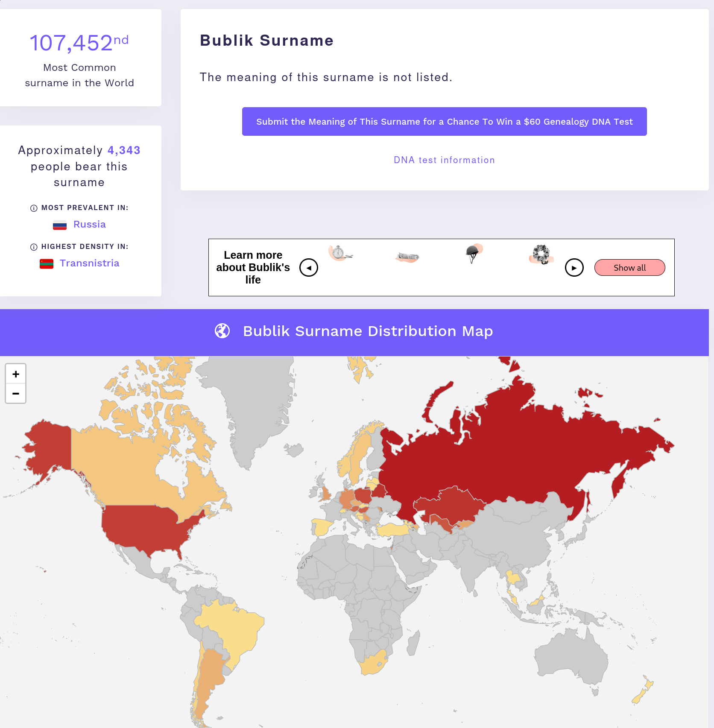Click the next arrow in the carousel
714x728 pixels.
[574, 268]
